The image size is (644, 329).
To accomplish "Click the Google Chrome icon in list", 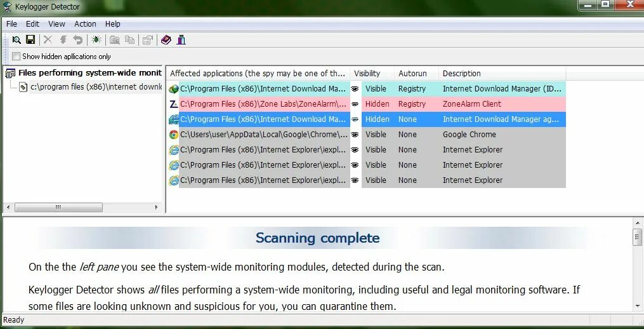I will click(174, 135).
